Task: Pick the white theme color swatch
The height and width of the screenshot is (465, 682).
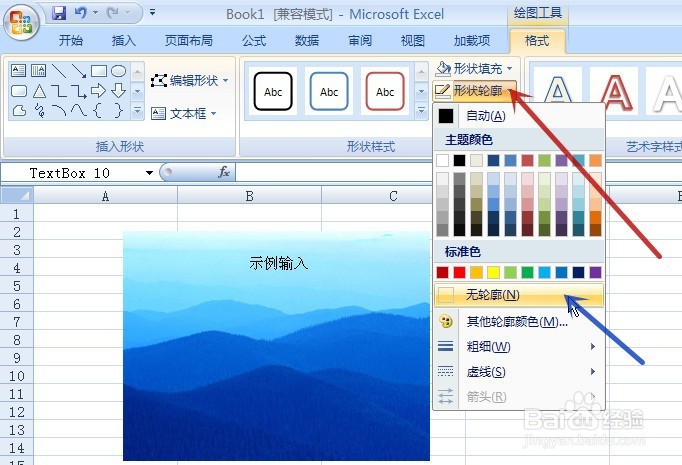Action: 442,160
